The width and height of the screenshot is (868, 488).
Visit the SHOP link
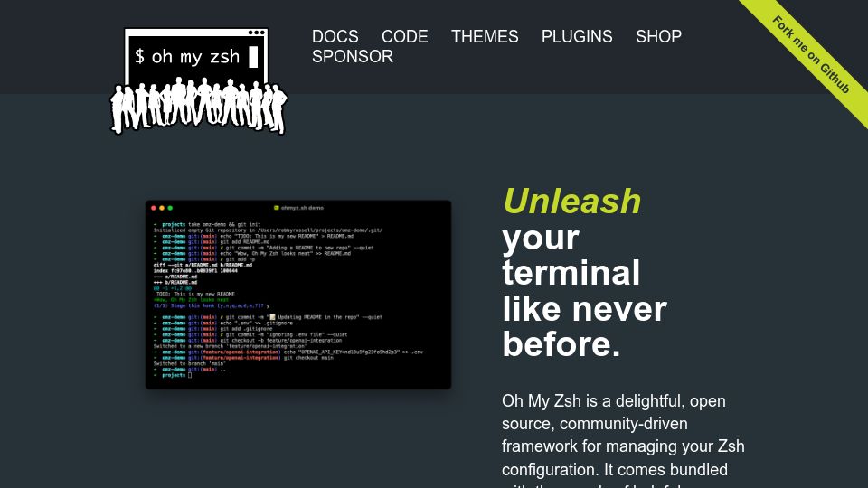(658, 36)
